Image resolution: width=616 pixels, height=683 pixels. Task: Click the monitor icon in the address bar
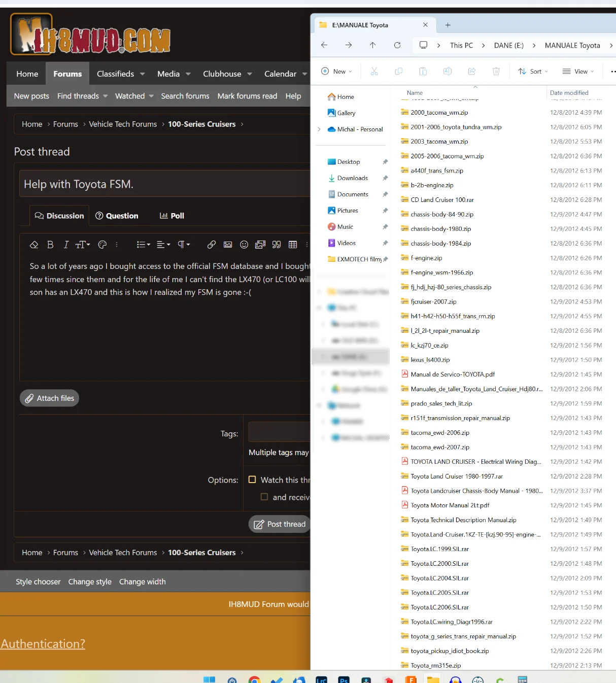[x=423, y=45]
